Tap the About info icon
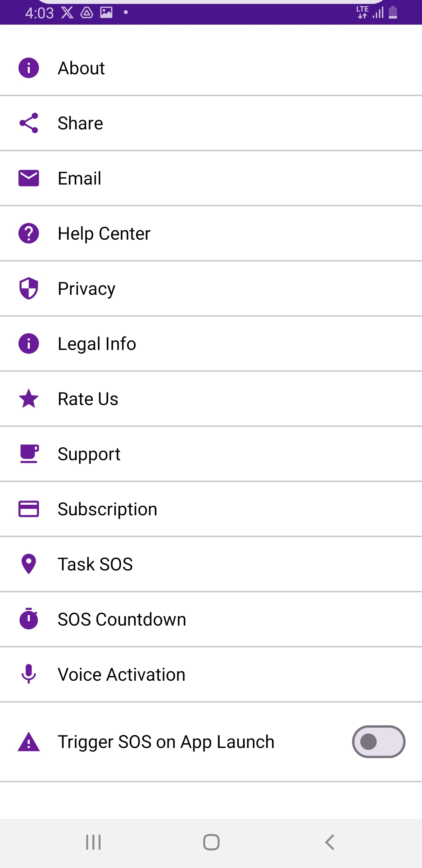Viewport: 422px width, 868px height. 29,68
